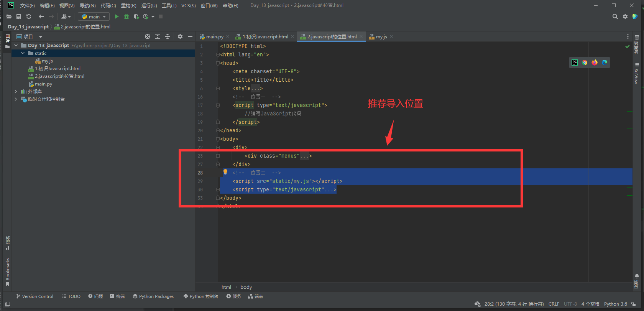This screenshot has width=644, height=311.
Task: Click the green inspection checkmark in editor
Action: point(628,46)
